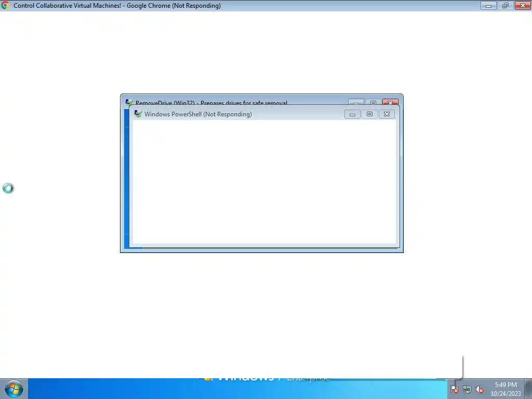Click the Google Chrome icon in title bar
This screenshot has height=399, width=532.
pos(5,5)
